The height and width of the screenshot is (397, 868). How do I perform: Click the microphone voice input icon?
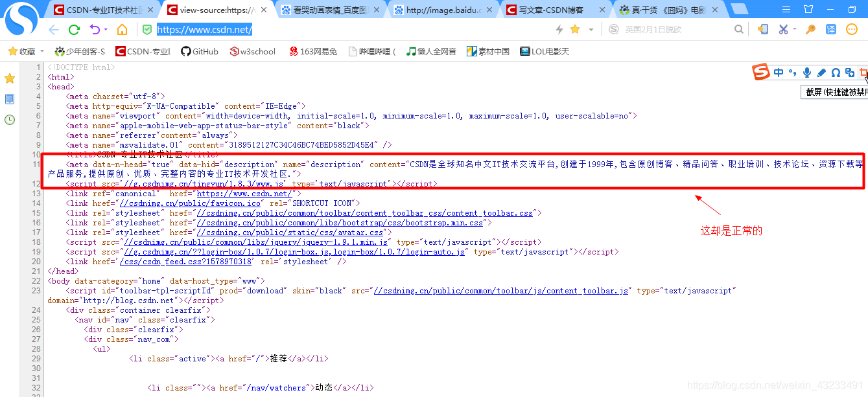coord(807,73)
